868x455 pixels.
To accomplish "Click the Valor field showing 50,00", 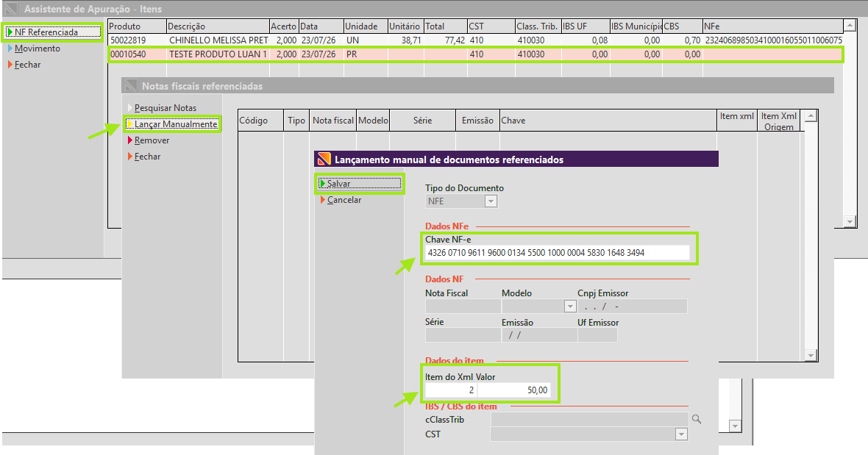I will [x=513, y=390].
